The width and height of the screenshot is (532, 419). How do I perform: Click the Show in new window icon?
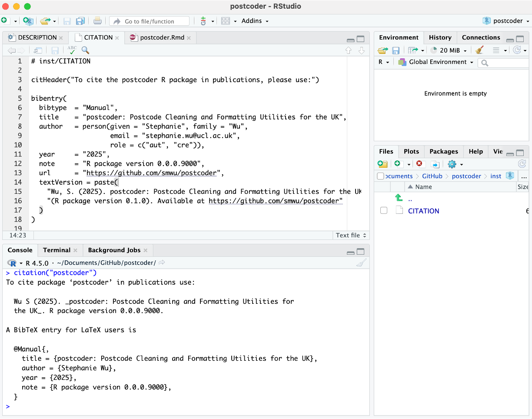click(x=38, y=50)
